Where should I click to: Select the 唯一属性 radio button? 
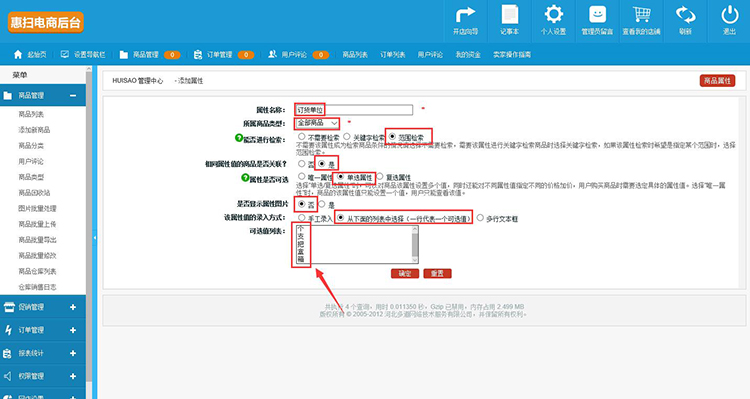302,177
